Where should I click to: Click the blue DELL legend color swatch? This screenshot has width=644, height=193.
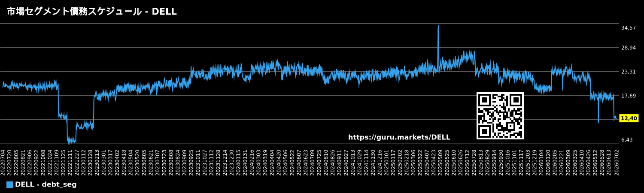coord(9,185)
